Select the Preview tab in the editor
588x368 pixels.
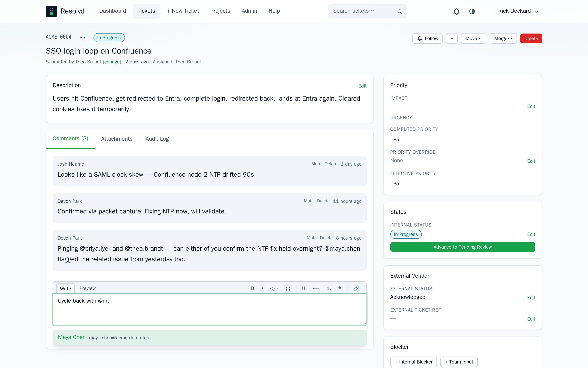[x=87, y=288]
